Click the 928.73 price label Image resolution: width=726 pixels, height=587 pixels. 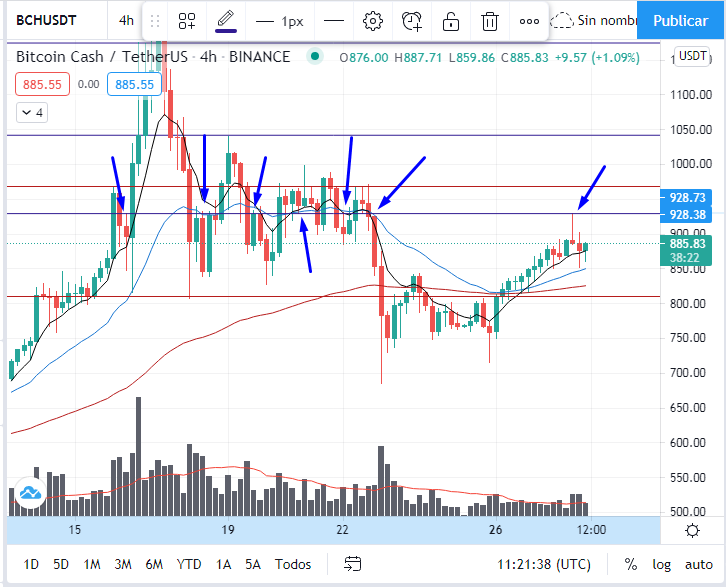(686, 198)
